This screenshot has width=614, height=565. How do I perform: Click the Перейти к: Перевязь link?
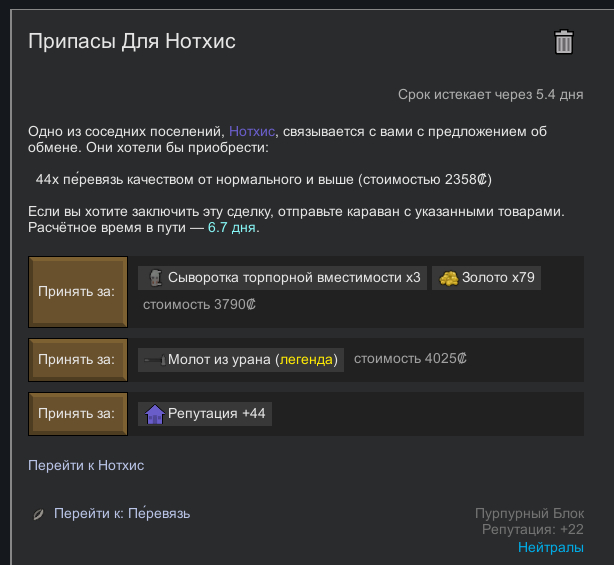tap(122, 513)
